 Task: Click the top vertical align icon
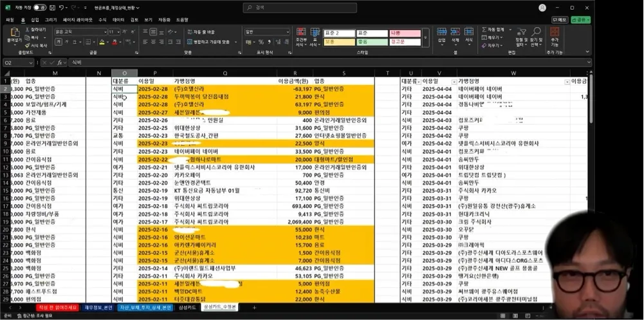145,32
